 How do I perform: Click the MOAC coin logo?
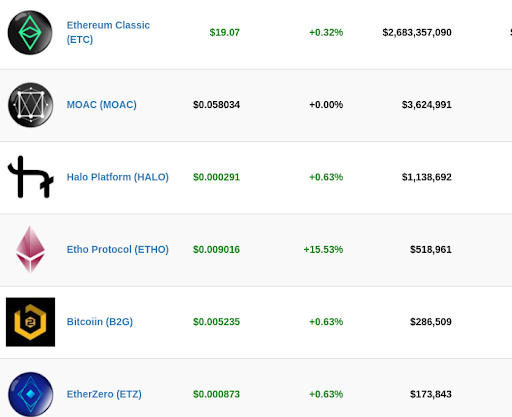[30, 105]
